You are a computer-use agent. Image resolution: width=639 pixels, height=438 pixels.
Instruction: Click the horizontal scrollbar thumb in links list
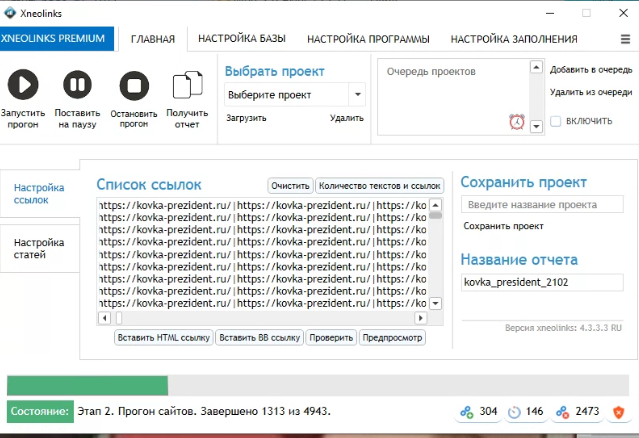119,318
